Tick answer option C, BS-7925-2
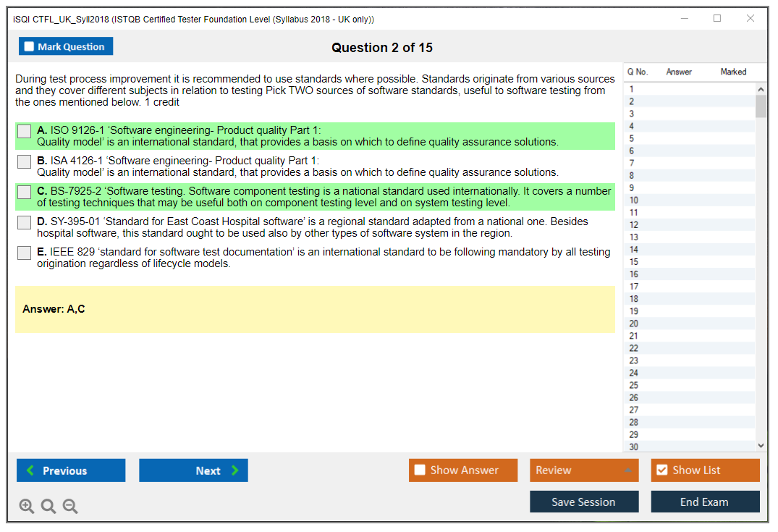 25,192
